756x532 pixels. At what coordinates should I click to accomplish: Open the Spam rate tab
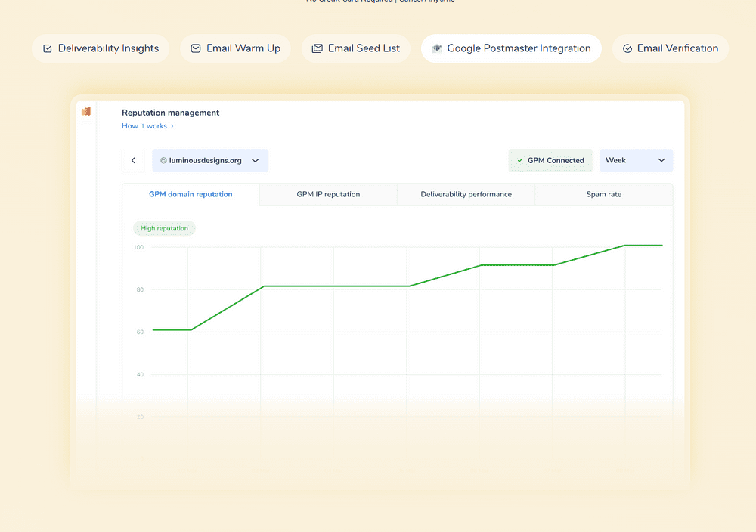(x=603, y=194)
